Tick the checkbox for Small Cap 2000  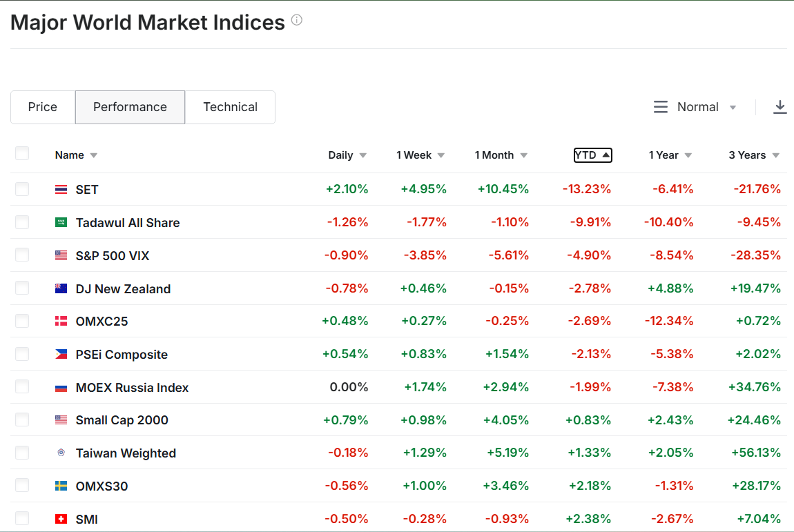point(22,420)
